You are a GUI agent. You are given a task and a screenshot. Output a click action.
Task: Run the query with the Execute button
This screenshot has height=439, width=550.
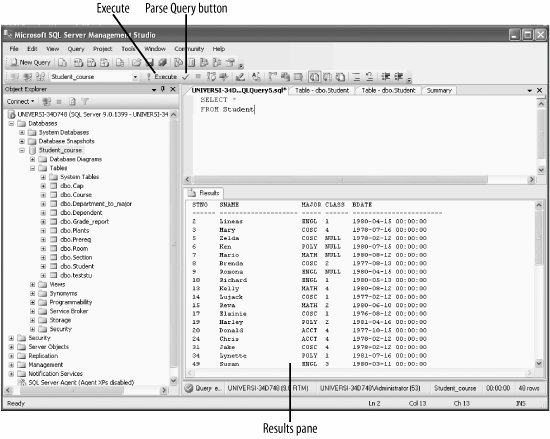pos(162,76)
